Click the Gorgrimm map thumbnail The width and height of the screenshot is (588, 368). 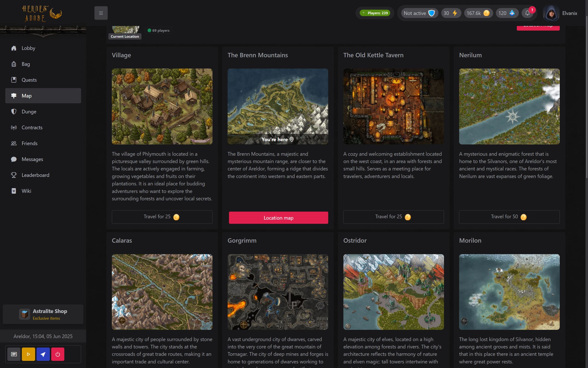tap(278, 292)
